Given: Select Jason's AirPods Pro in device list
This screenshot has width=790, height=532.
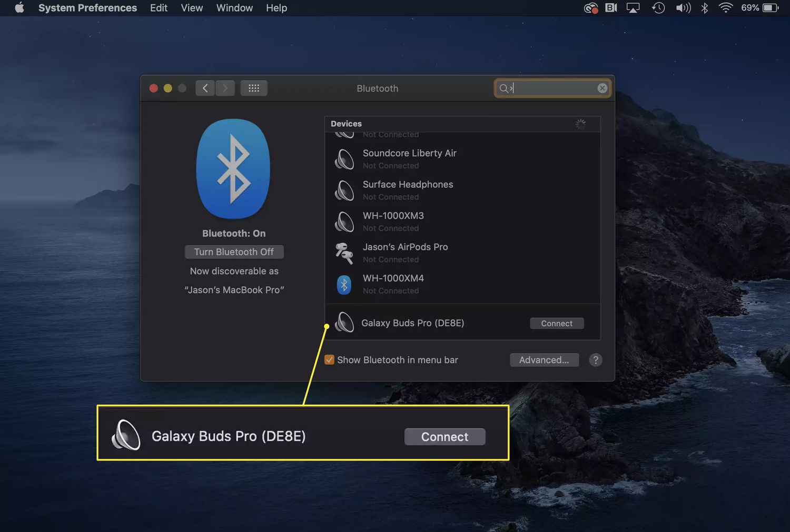Looking at the screenshot, I should point(405,253).
